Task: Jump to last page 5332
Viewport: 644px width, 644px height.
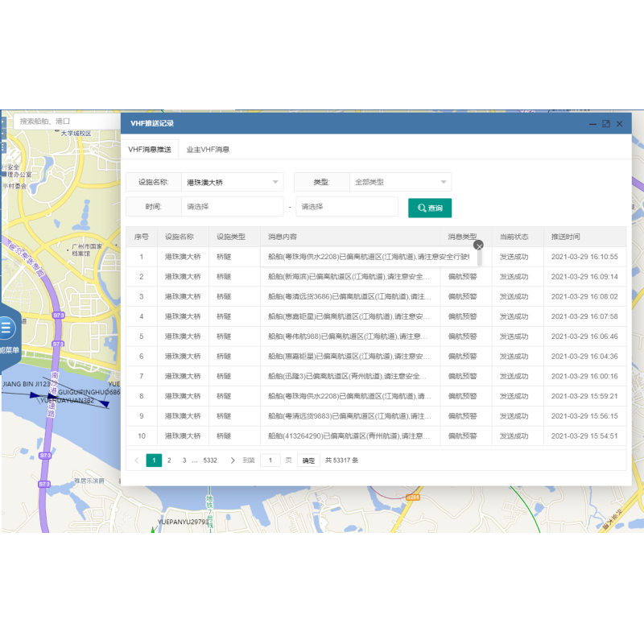Action: coord(210,460)
